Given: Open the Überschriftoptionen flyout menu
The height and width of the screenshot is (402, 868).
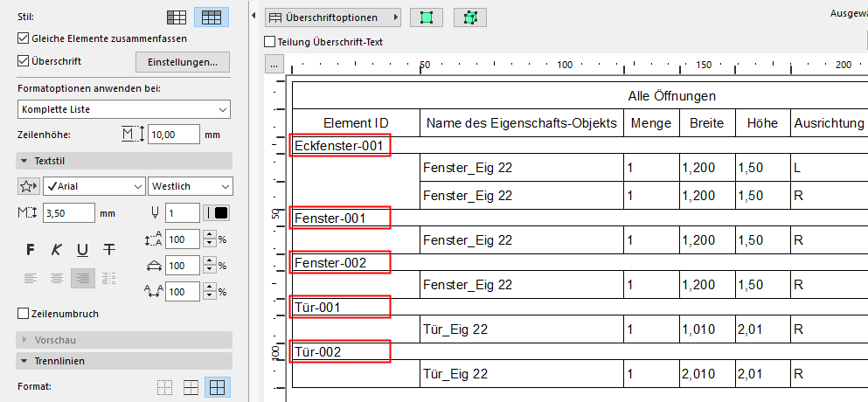Looking at the screenshot, I should point(333,17).
